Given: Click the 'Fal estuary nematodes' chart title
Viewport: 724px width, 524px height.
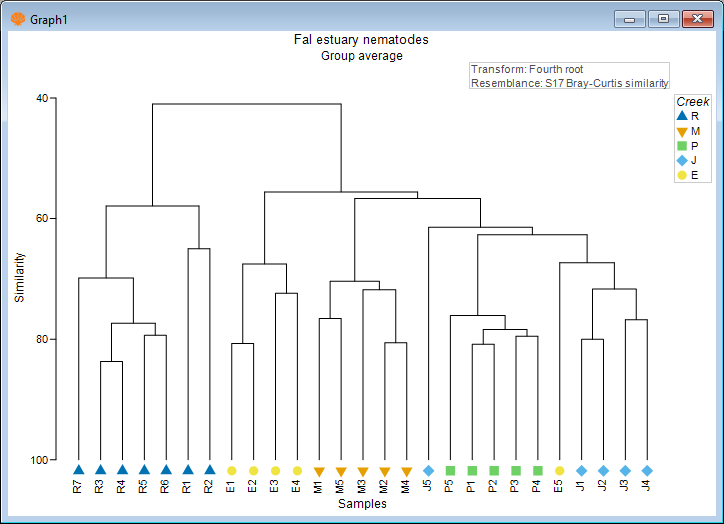Looking at the screenshot, I should tap(361, 40).
